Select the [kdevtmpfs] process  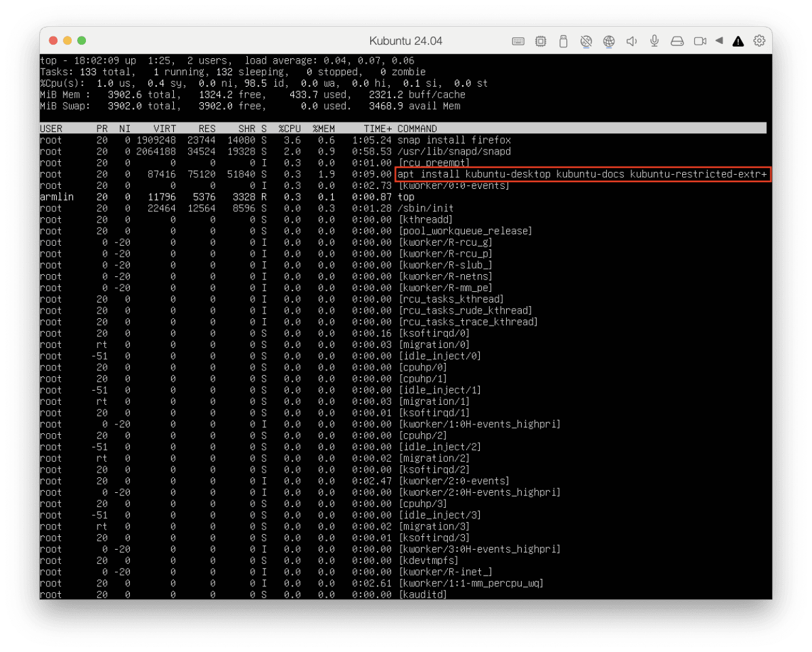[x=428, y=561]
